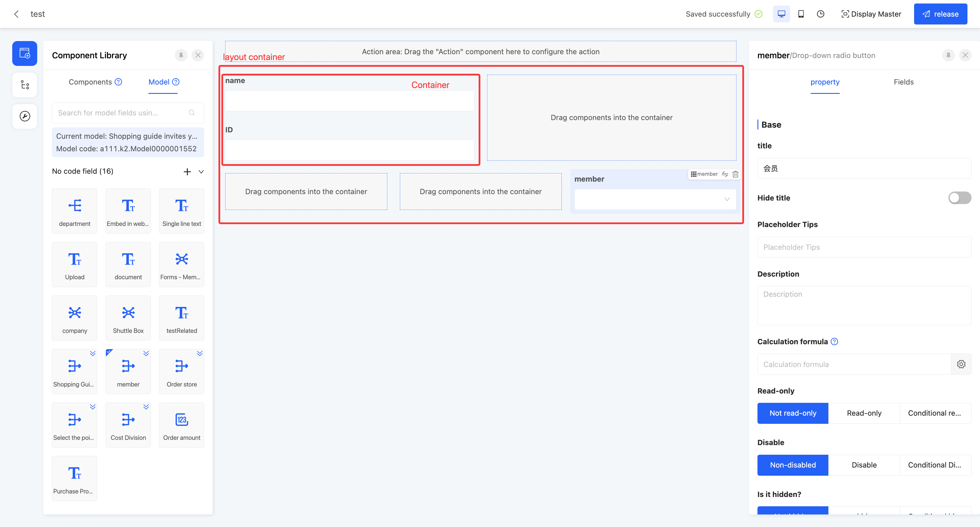Open the structure tree sidebar icon
980x527 pixels.
tap(25, 85)
